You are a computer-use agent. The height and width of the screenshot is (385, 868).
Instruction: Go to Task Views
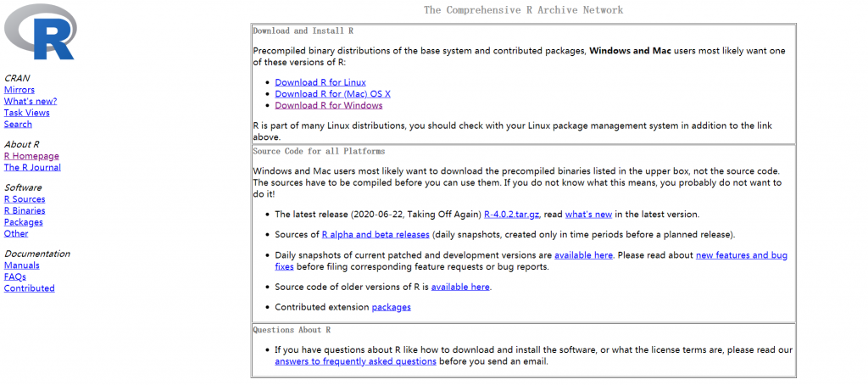(26, 113)
